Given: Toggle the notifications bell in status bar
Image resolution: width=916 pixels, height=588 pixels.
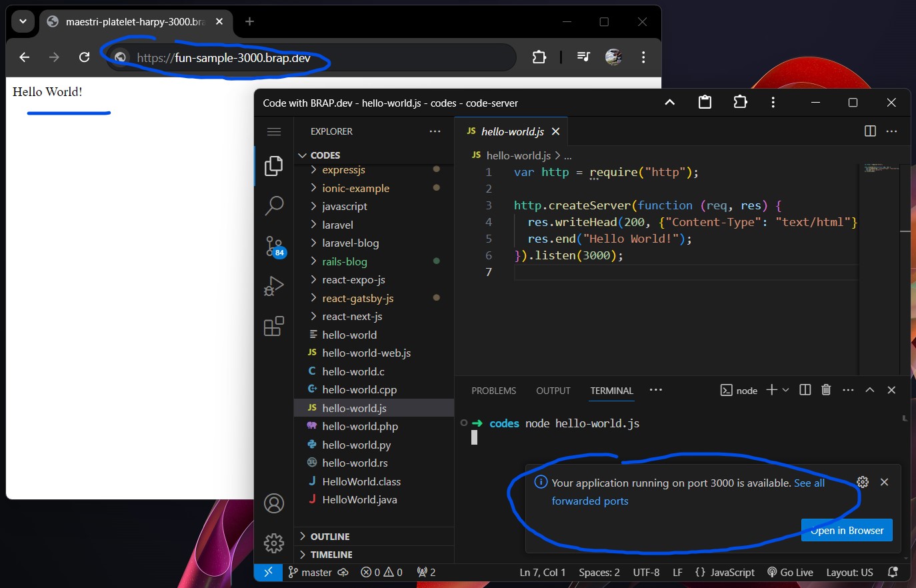Looking at the screenshot, I should 893,572.
